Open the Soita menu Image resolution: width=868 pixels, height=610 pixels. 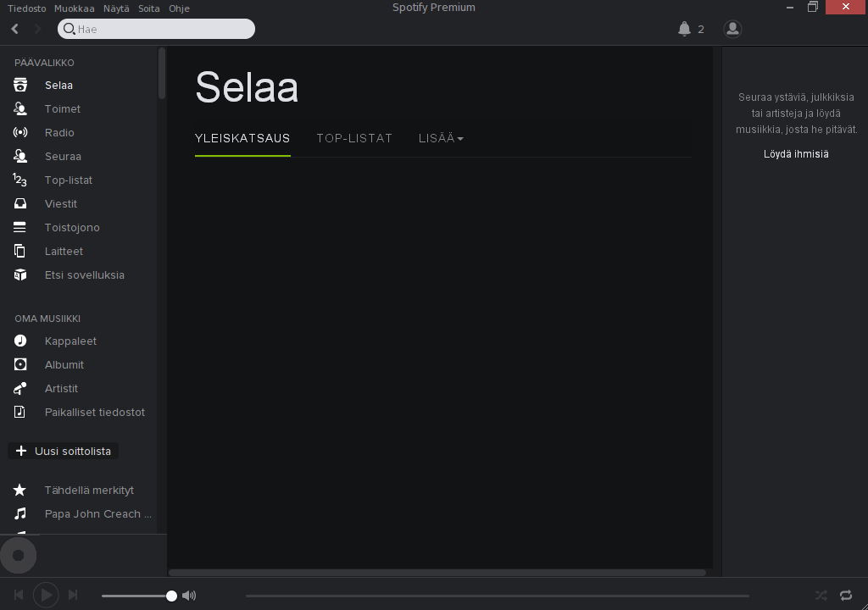pos(149,8)
